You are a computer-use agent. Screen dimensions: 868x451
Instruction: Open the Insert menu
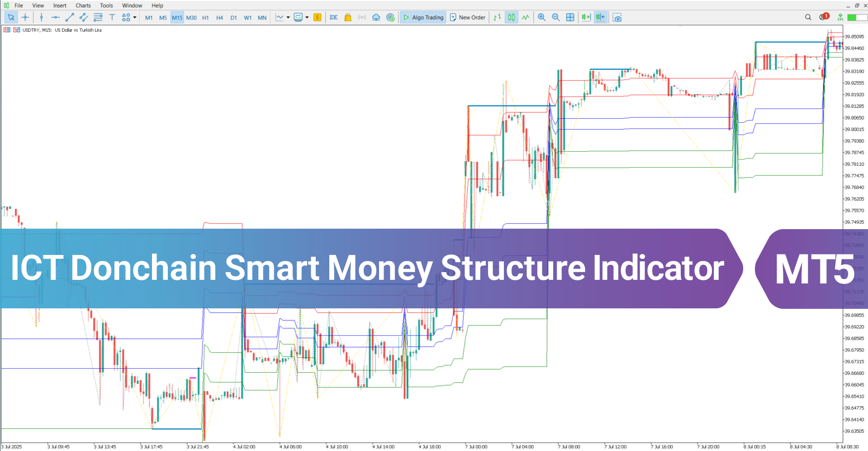[x=60, y=5]
